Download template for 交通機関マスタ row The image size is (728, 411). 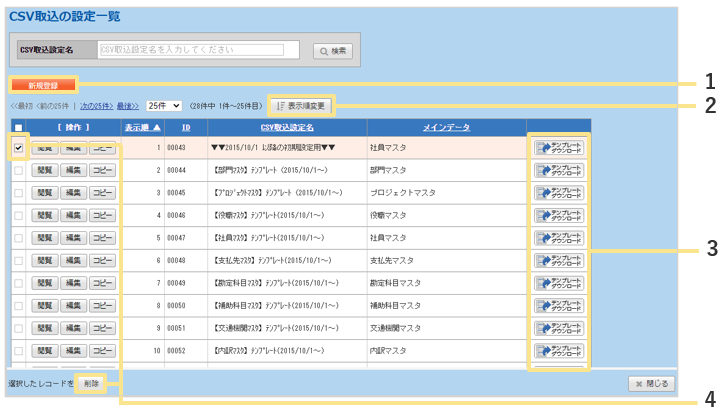pos(559,328)
